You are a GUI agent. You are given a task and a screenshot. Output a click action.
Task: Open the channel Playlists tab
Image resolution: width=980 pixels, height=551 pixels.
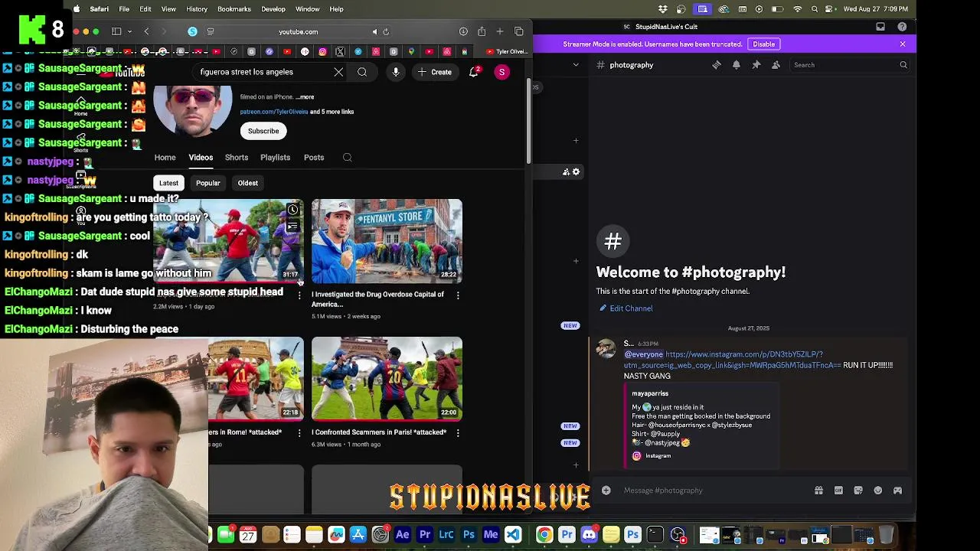(x=275, y=158)
